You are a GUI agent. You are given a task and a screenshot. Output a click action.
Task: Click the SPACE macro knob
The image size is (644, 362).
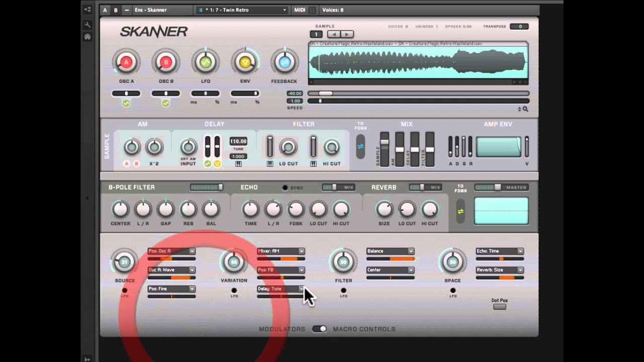[452, 261]
